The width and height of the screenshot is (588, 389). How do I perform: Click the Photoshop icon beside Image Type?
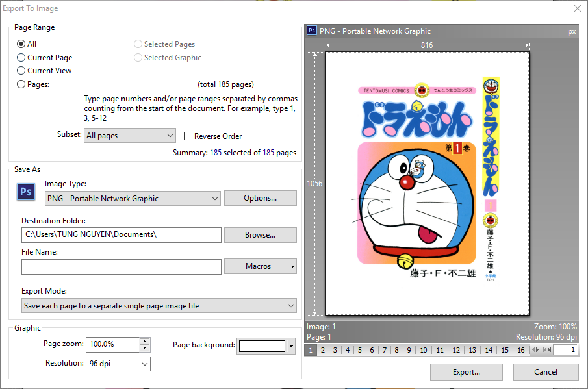(x=26, y=192)
